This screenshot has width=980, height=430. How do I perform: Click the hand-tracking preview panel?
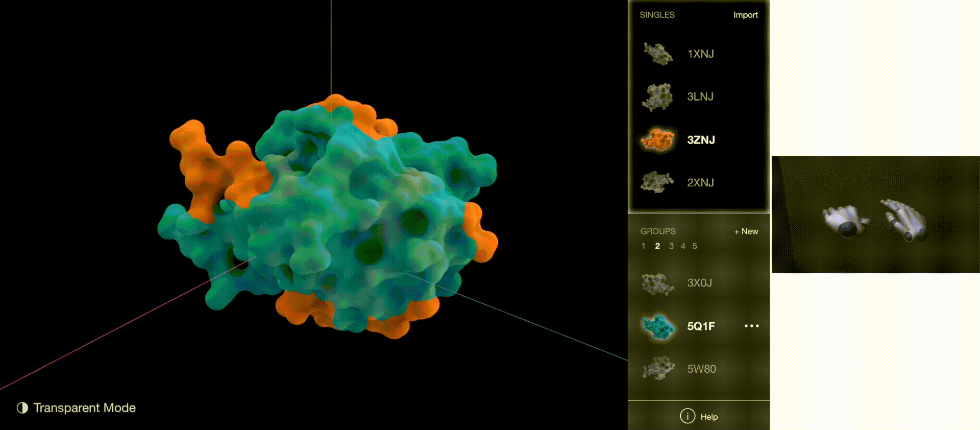point(875,214)
